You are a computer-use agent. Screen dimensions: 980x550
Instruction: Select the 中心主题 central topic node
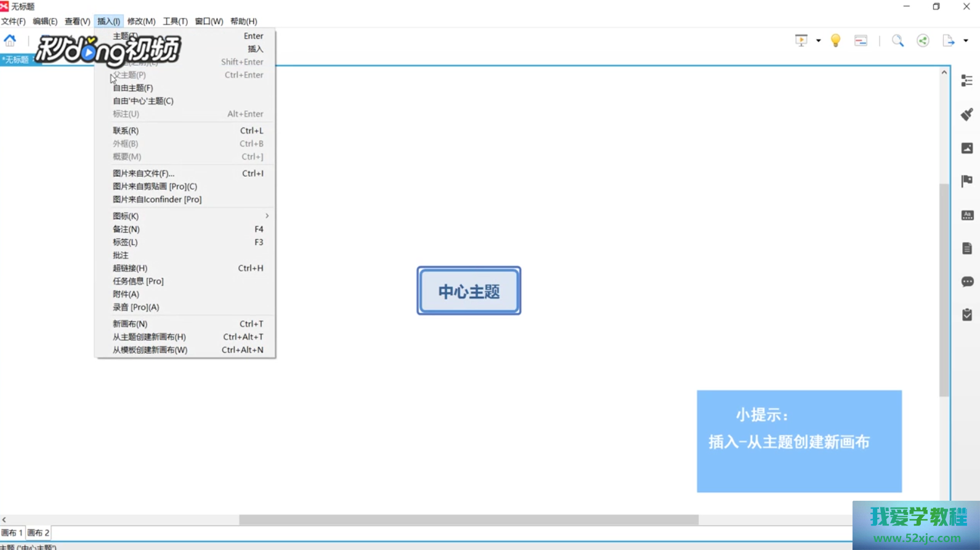(469, 291)
